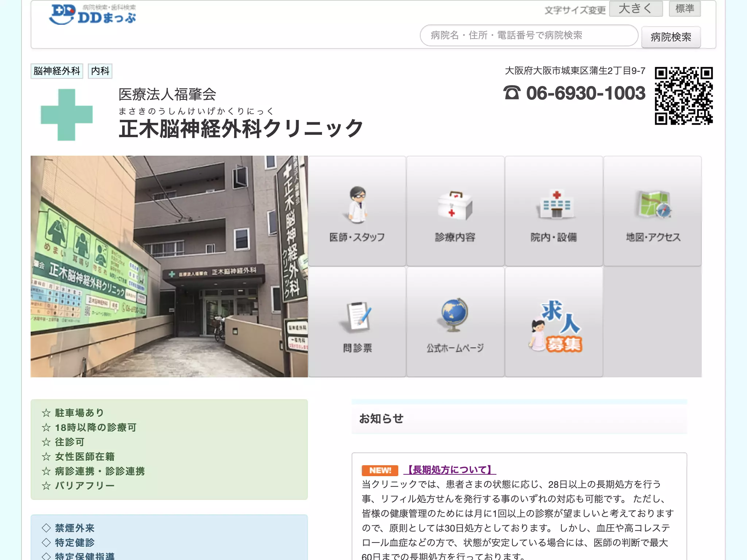The image size is (747, 560).
Task: Click the phone number 06-6930-1003
Action: (x=585, y=93)
